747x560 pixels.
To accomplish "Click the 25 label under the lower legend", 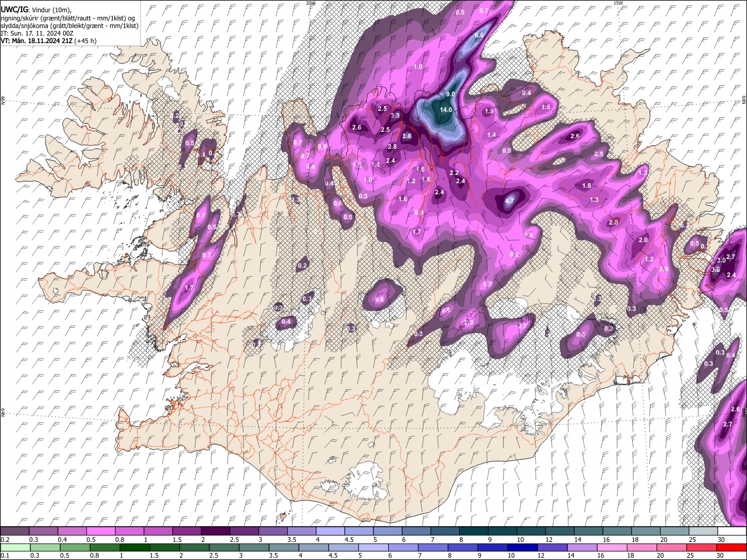I will pyautogui.click(x=690, y=556).
